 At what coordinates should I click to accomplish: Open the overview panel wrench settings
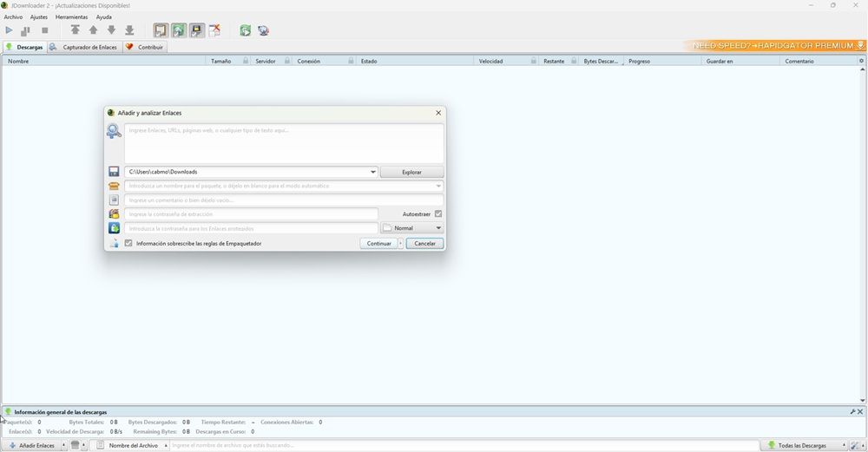852,411
